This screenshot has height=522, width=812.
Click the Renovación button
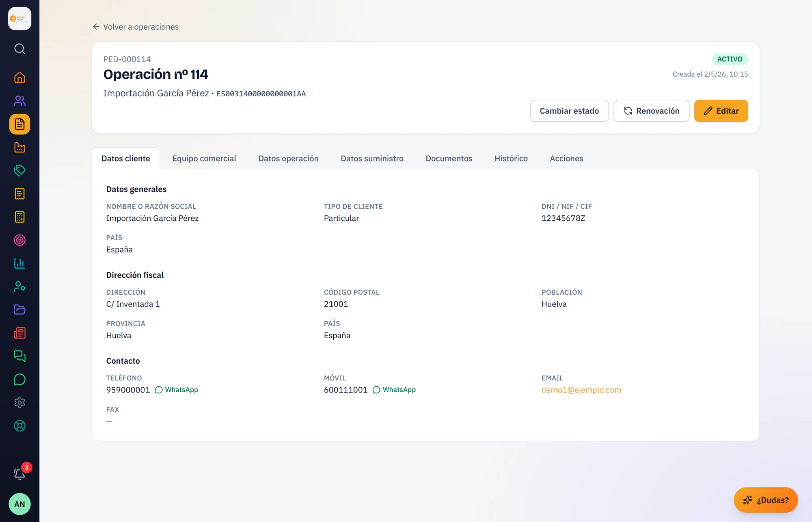[x=651, y=111]
